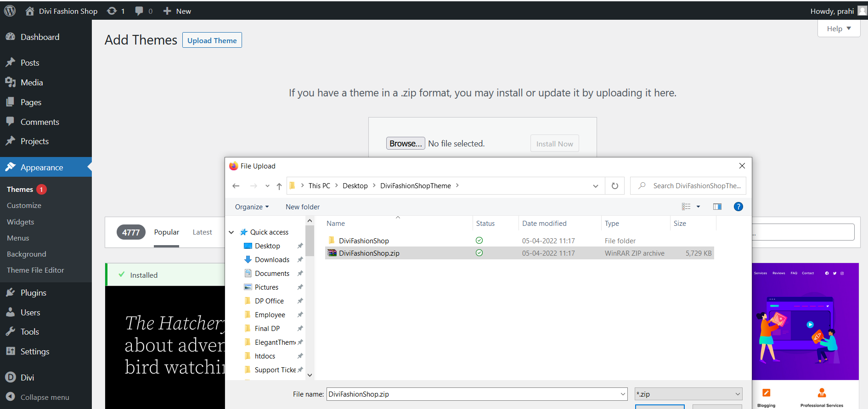Change the file view layout
Screen dimensions: 868x409
coord(686,207)
